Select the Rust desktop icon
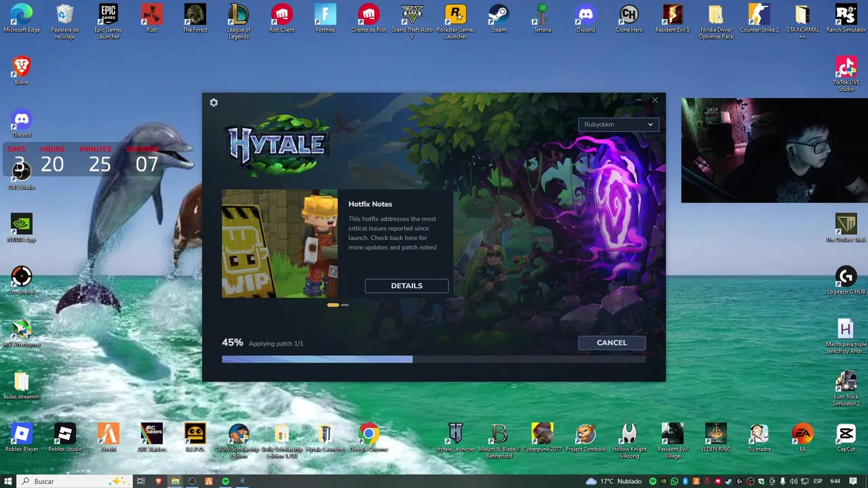868x488 pixels. click(152, 18)
